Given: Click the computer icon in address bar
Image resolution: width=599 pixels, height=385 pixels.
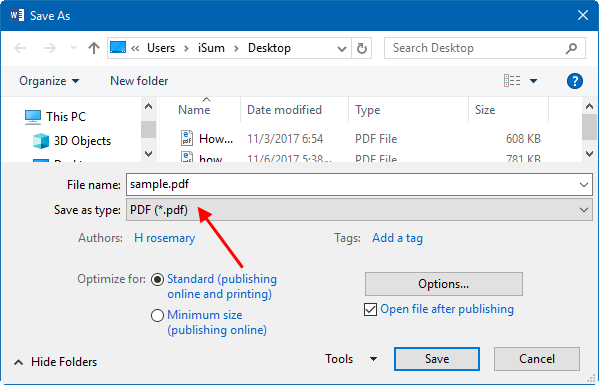Looking at the screenshot, I should pyautogui.click(x=118, y=48).
